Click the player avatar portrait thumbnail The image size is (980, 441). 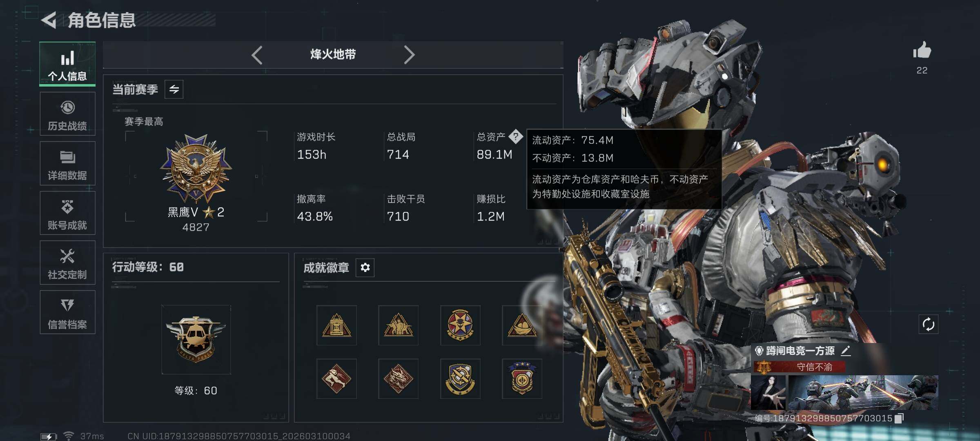[x=768, y=392]
